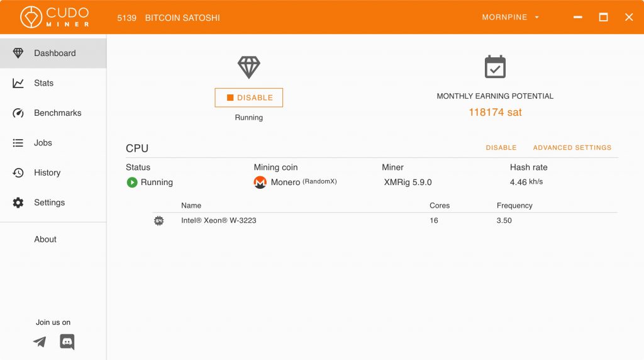Click the 3.50 frequency value
644x360 pixels.
(504, 221)
